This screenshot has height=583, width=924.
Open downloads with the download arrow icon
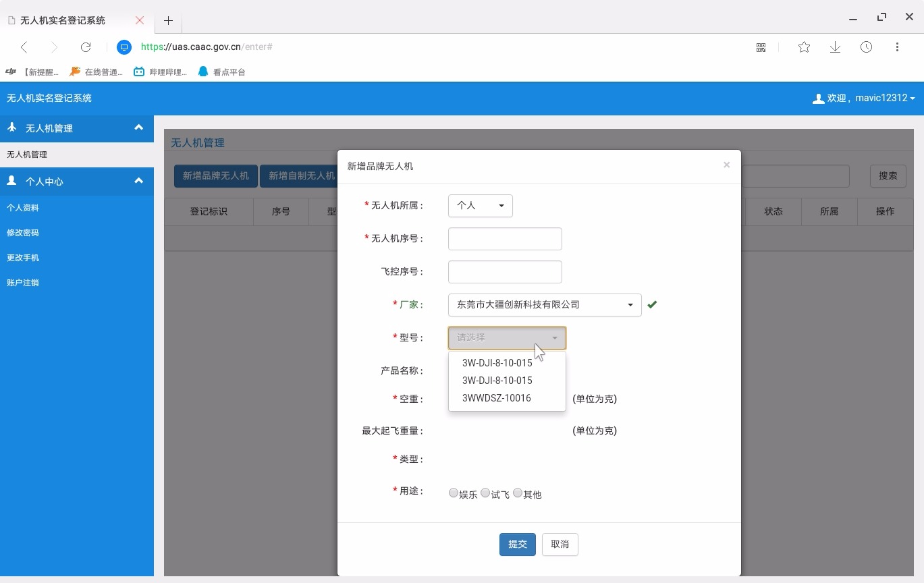(x=835, y=47)
